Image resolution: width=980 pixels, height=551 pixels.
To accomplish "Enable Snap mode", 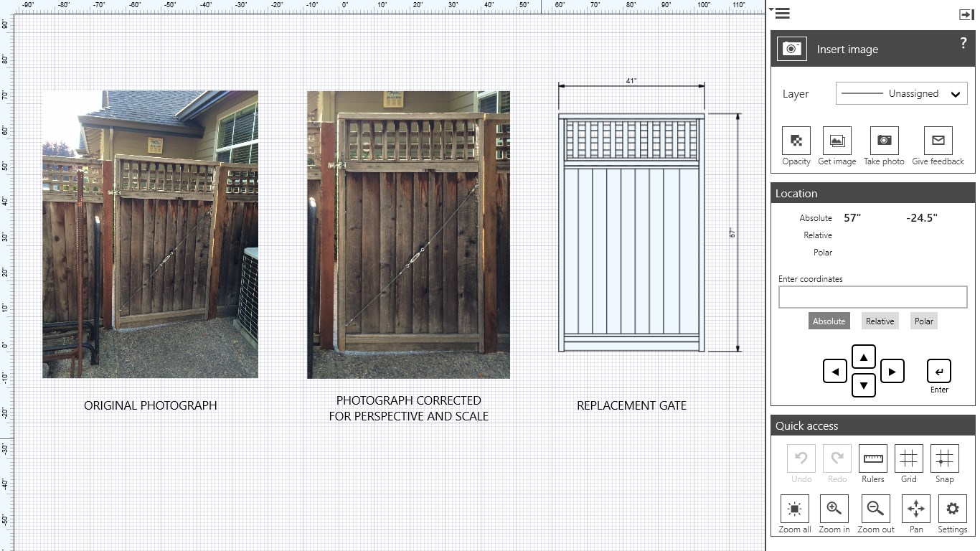I will [944, 458].
